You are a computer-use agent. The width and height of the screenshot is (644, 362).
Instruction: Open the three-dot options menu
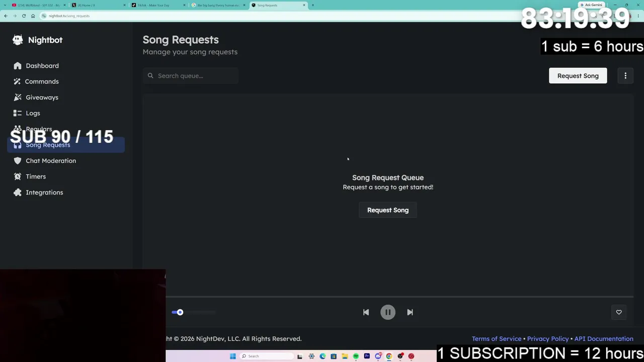pyautogui.click(x=625, y=76)
